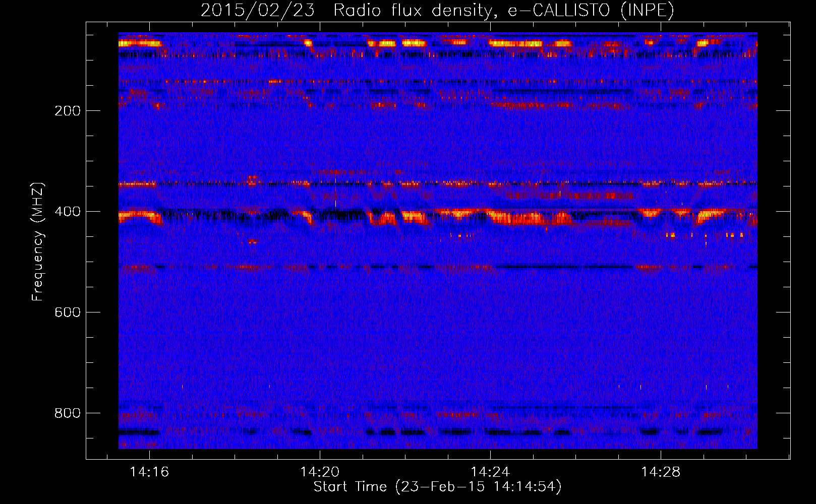Click the 'Start Time (23-Feb-15 14:14:54)' axis label
The width and height of the screenshot is (816, 504).
click(437, 487)
